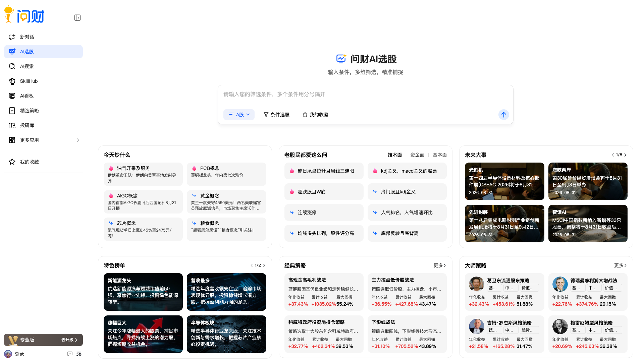644x362 pixels.
Task: Open the 光刻机 event card
Action: (x=504, y=181)
